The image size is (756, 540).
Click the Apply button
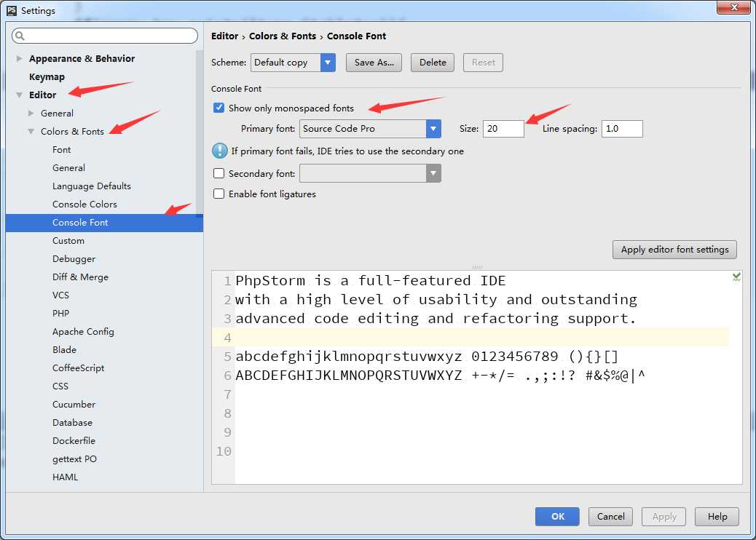click(x=664, y=517)
